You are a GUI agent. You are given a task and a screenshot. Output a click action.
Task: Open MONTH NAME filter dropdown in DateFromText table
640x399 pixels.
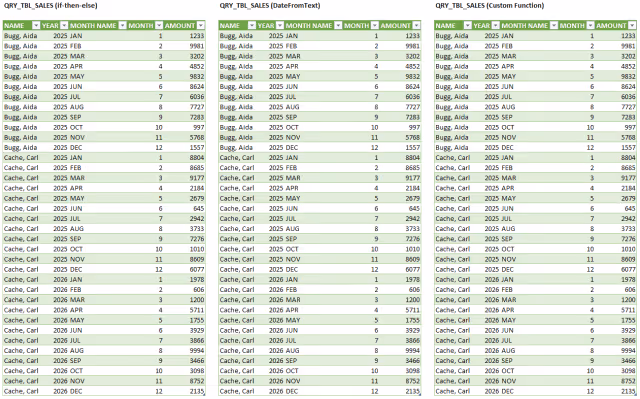(338, 26)
